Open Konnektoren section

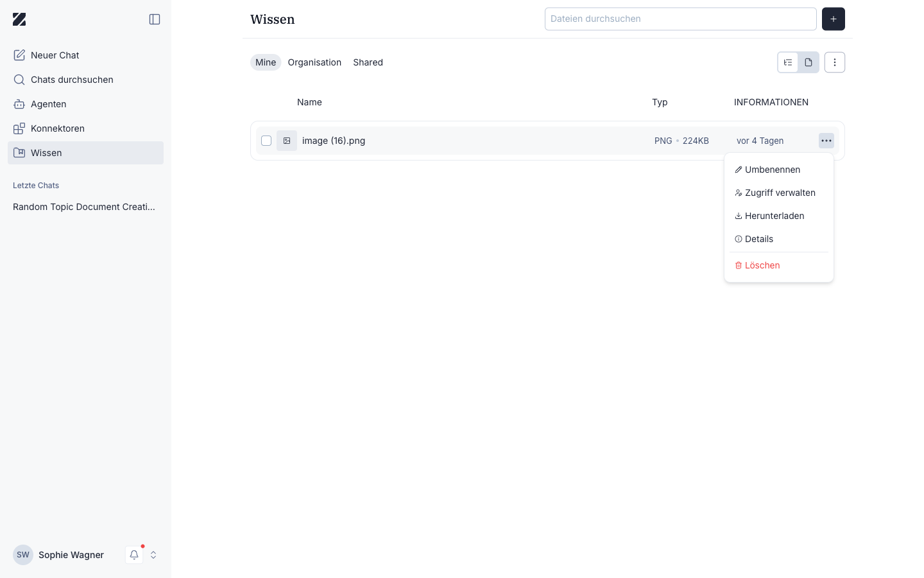point(85,128)
